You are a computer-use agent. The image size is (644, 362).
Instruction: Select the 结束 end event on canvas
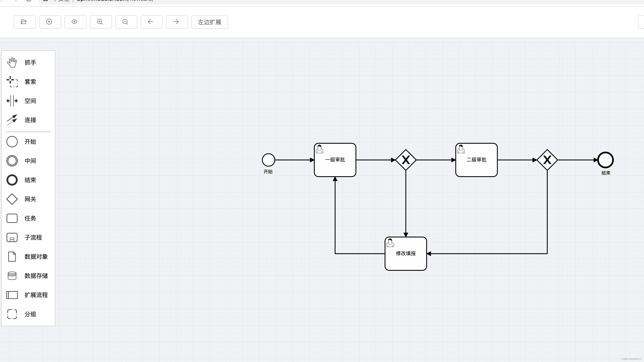pyautogui.click(x=606, y=160)
